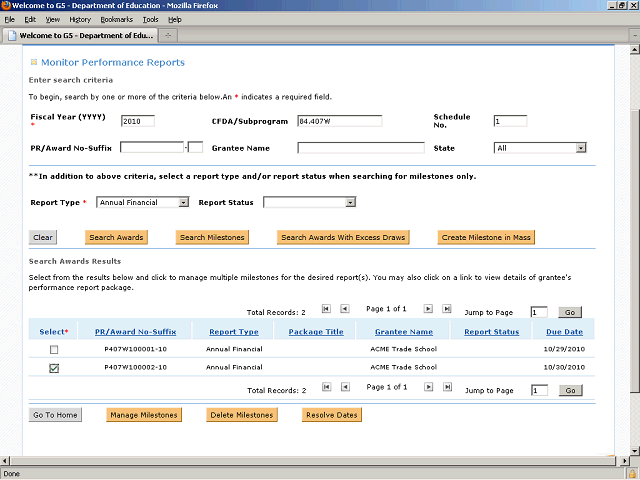Click next page arrow in top pagination
The width and height of the screenshot is (640, 480).
click(429, 310)
